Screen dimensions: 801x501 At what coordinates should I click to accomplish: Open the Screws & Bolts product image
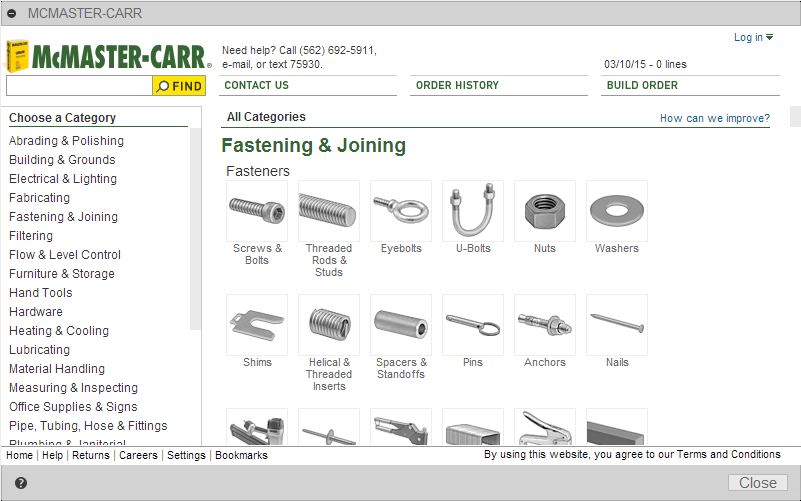click(x=257, y=211)
